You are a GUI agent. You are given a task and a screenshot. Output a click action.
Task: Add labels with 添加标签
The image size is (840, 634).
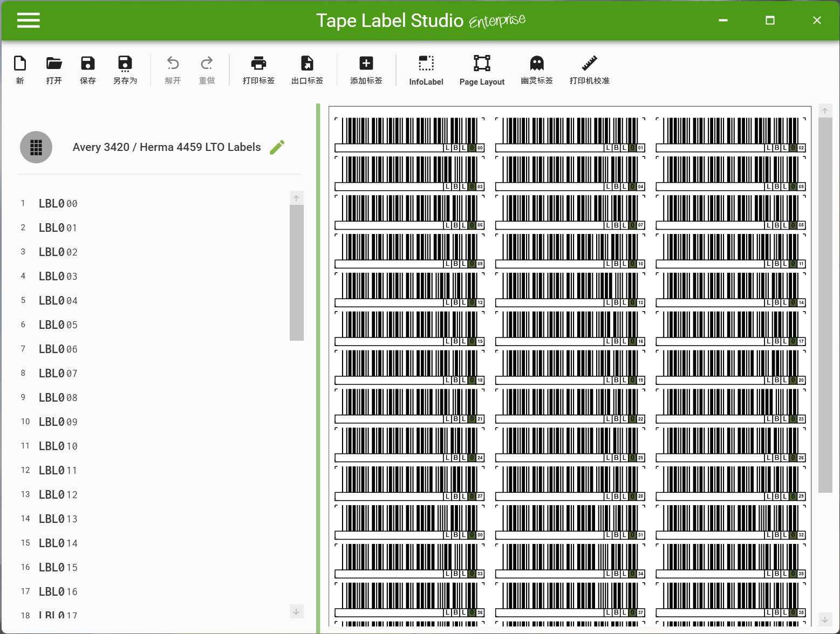(x=366, y=70)
